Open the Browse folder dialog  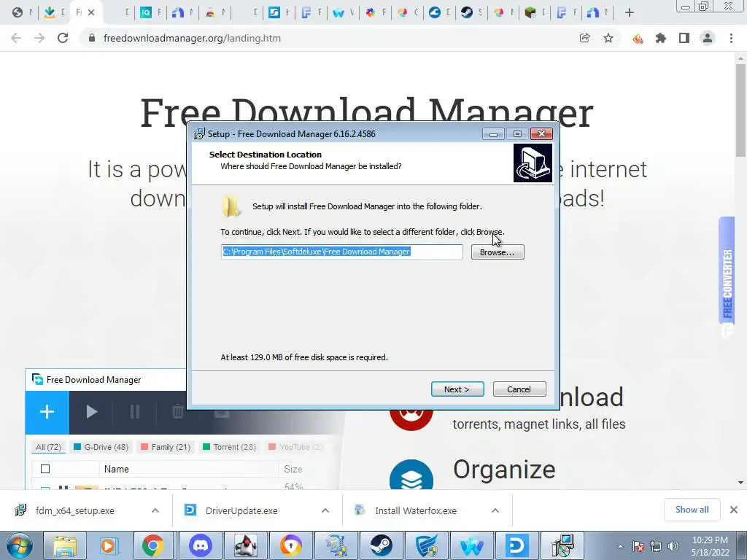point(498,252)
